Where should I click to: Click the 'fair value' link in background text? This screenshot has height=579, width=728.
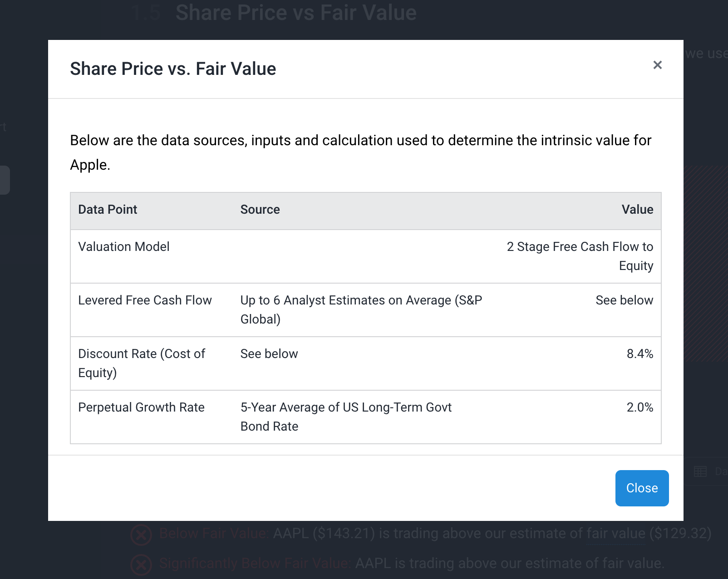click(616, 534)
